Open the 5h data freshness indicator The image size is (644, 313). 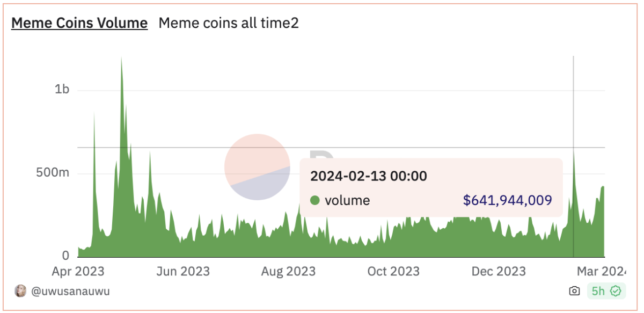point(604,290)
